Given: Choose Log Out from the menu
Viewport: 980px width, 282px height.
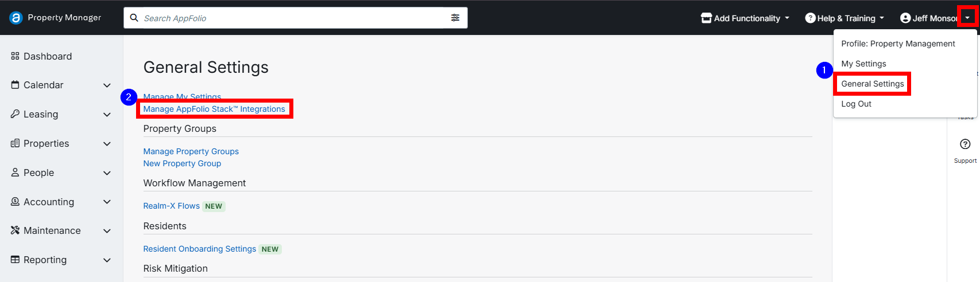Looking at the screenshot, I should pyautogui.click(x=856, y=104).
